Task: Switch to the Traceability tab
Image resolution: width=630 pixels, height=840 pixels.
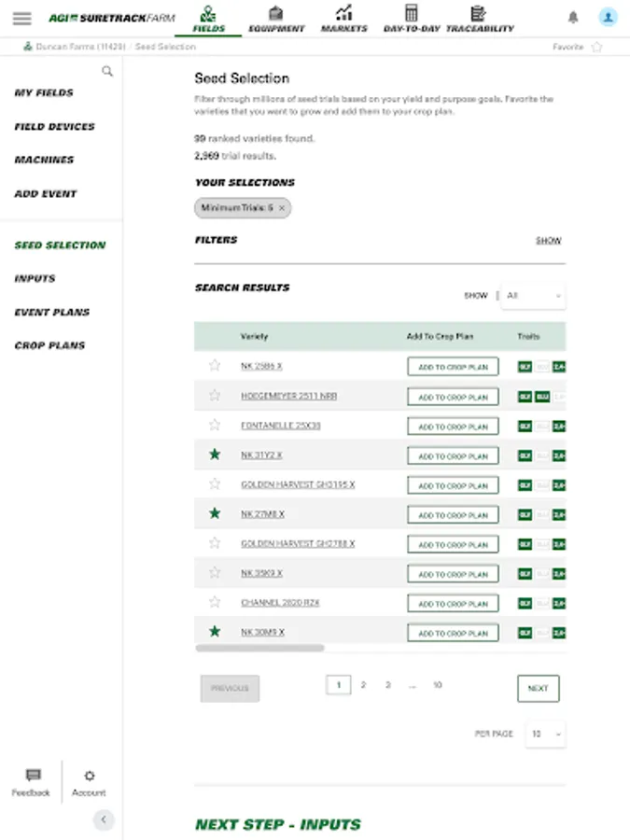Action: pyautogui.click(x=480, y=20)
